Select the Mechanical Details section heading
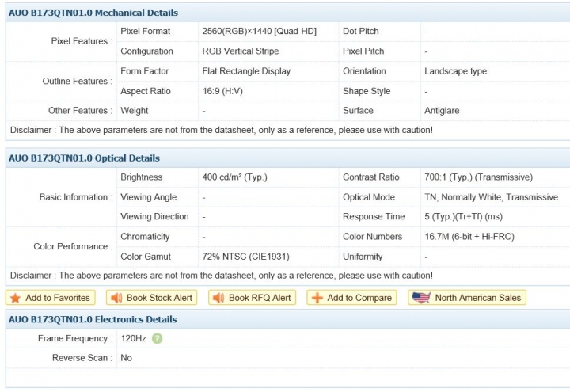Image resolution: width=570 pixels, height=392 pixels. click(x=93, y=13)
